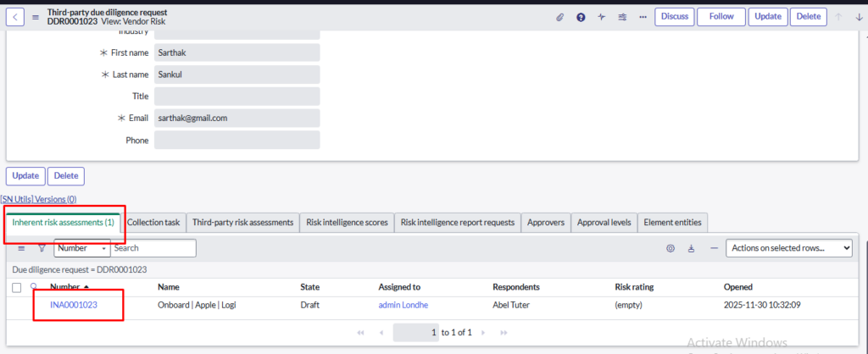The height and width of the screenshot is (354, 868).
Task: Click the gear icon to personalize list
Action: (x=670, y=248)
